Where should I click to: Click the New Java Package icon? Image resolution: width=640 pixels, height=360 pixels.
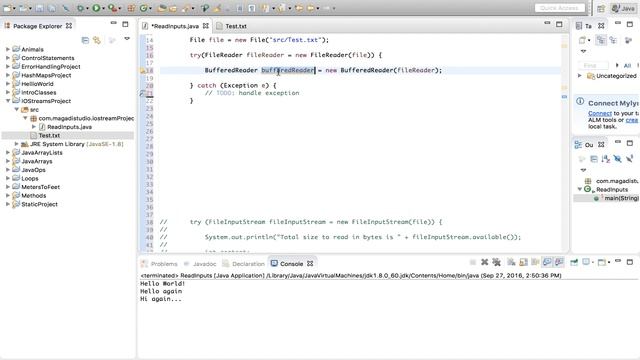131,8
